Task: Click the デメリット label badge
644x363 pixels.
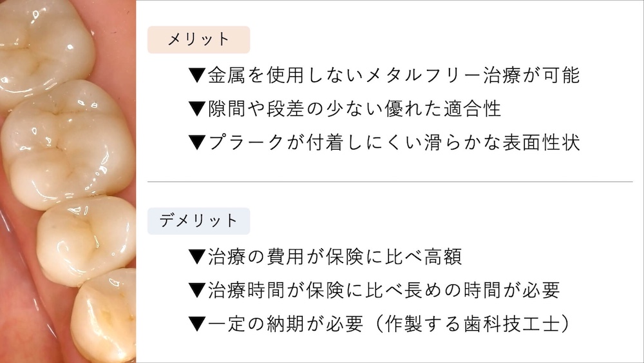Action: [x=198, y=221]
